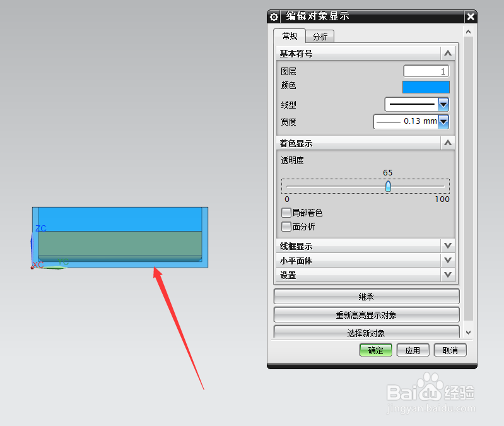The image size is (504, 426).
Task: Click the ZC axis label
Action: 41,228
